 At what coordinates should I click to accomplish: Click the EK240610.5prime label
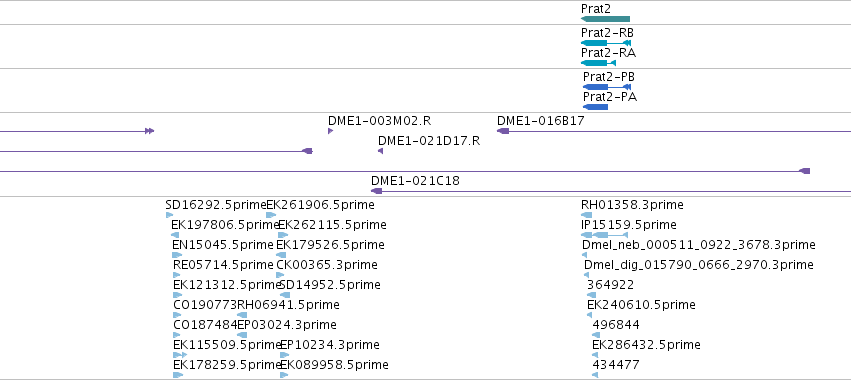click(641, 305)
